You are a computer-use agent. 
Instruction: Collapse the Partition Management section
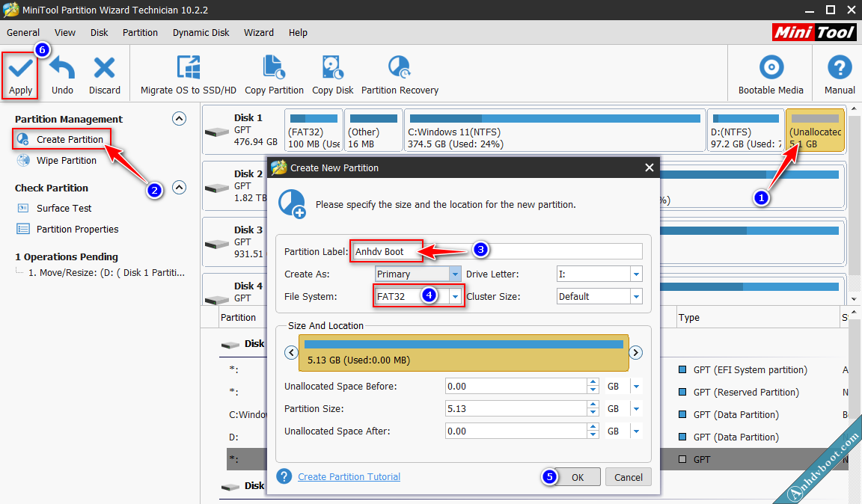click(x=180, y=119)
